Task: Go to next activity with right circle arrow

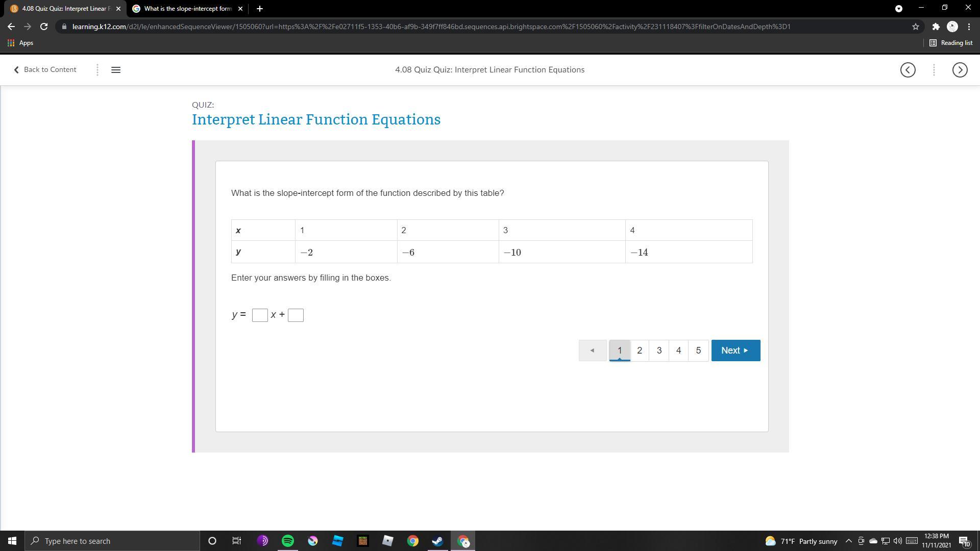Action: [x=960, y=70]
